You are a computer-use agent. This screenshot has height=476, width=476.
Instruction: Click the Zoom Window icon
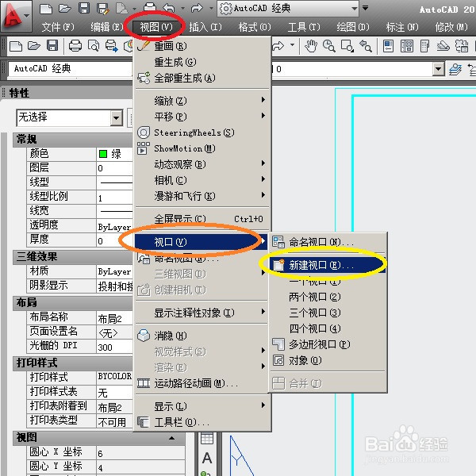point(347,46)
